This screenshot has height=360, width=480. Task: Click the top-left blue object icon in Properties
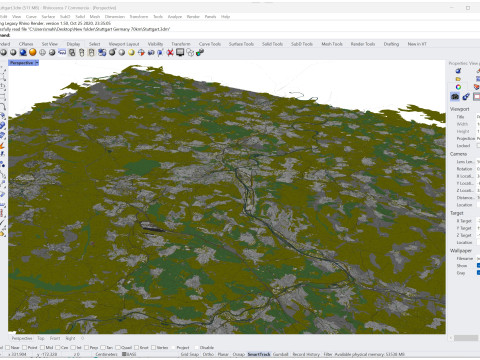tap(458, 71)
